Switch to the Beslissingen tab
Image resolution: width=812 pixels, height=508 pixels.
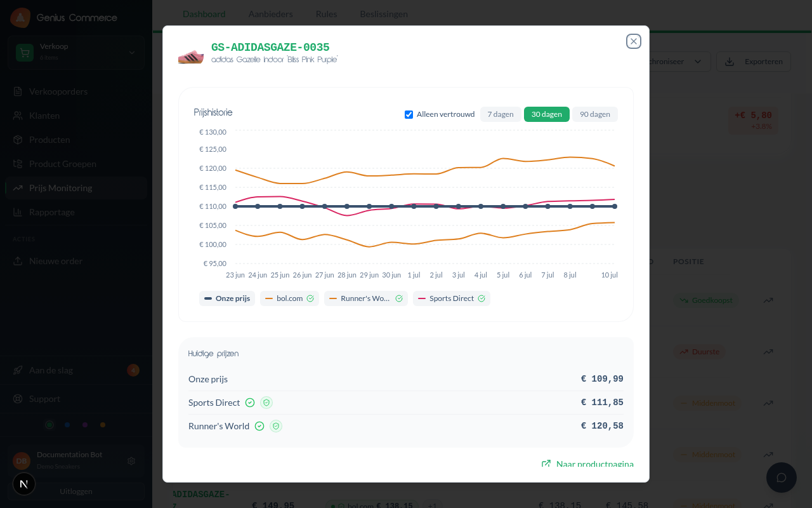click(384, 14)
